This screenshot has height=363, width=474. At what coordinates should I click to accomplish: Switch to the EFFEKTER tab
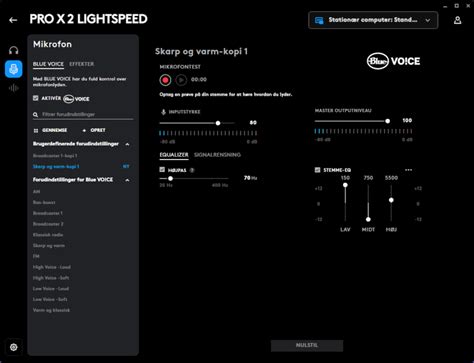pyautogui.click(x=82, y=64)
